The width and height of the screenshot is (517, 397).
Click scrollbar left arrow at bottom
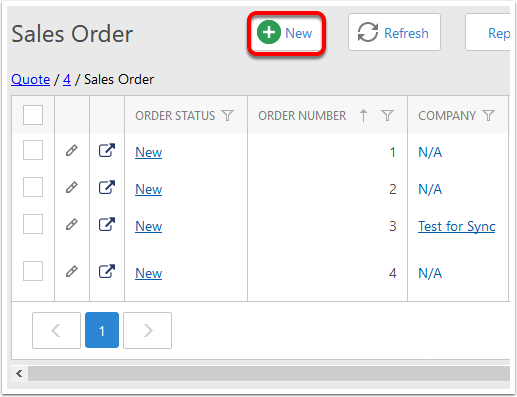(19, 373)
